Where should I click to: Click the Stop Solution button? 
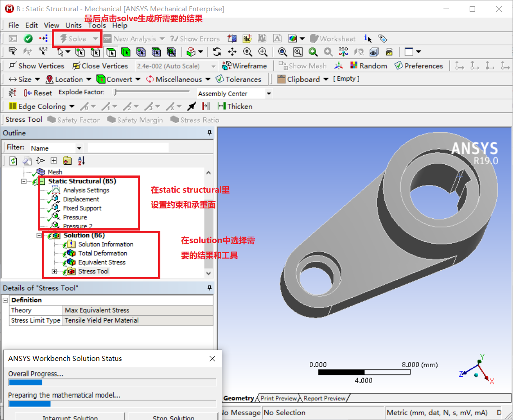[x=173, y=416]
